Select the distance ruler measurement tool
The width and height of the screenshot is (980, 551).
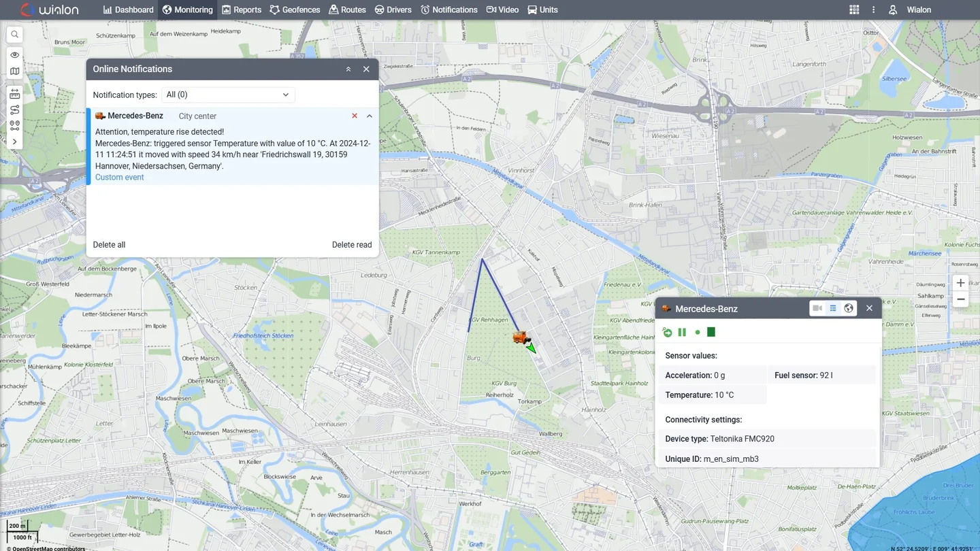tap(14, 94)
